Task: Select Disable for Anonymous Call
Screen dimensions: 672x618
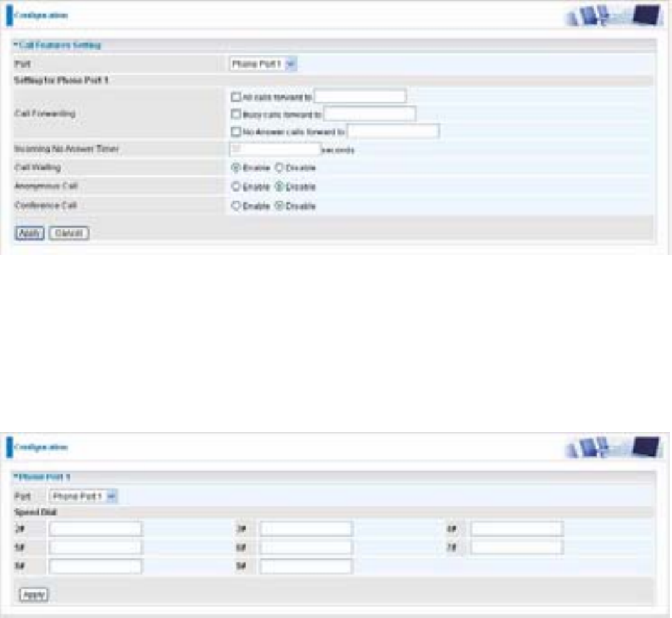Action: tap(279, 186)
